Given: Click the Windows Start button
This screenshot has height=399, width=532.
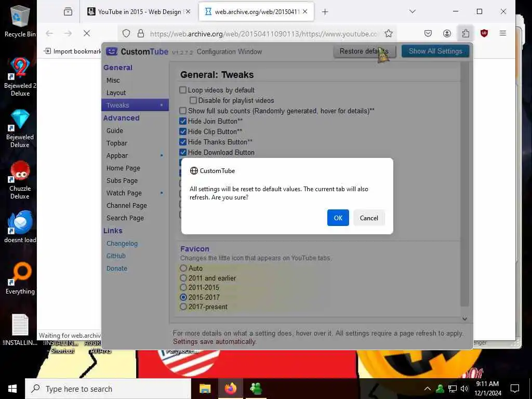Looking at the screenshot, I should [x=12, y=389].
